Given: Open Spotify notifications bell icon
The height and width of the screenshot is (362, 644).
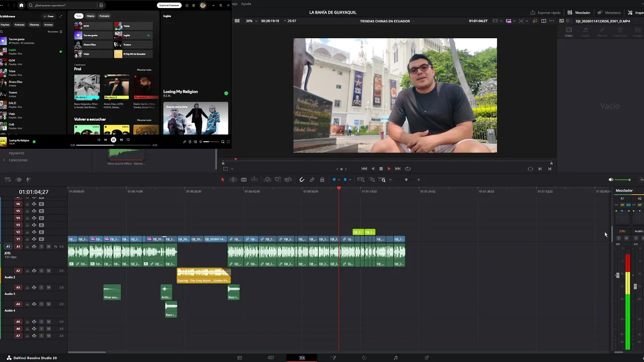Looking at the screenshot, I should pos(187,5).
